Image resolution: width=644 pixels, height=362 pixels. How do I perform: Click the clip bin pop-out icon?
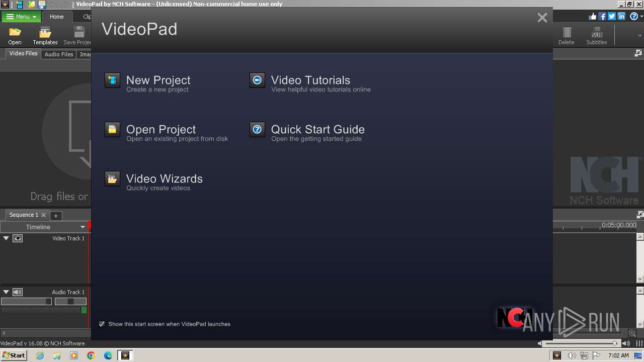tap(638, 53)
